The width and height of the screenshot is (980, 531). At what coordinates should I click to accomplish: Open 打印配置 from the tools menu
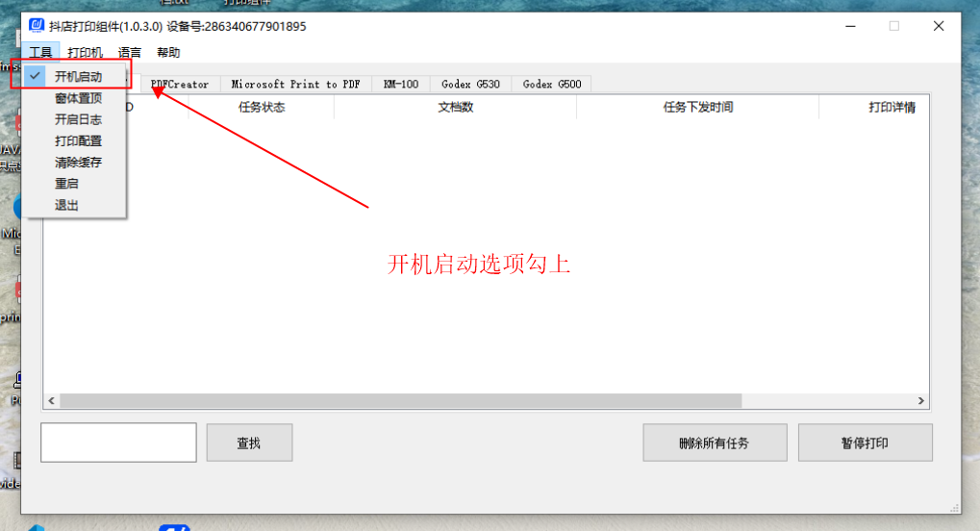click(x=78, y=141)
